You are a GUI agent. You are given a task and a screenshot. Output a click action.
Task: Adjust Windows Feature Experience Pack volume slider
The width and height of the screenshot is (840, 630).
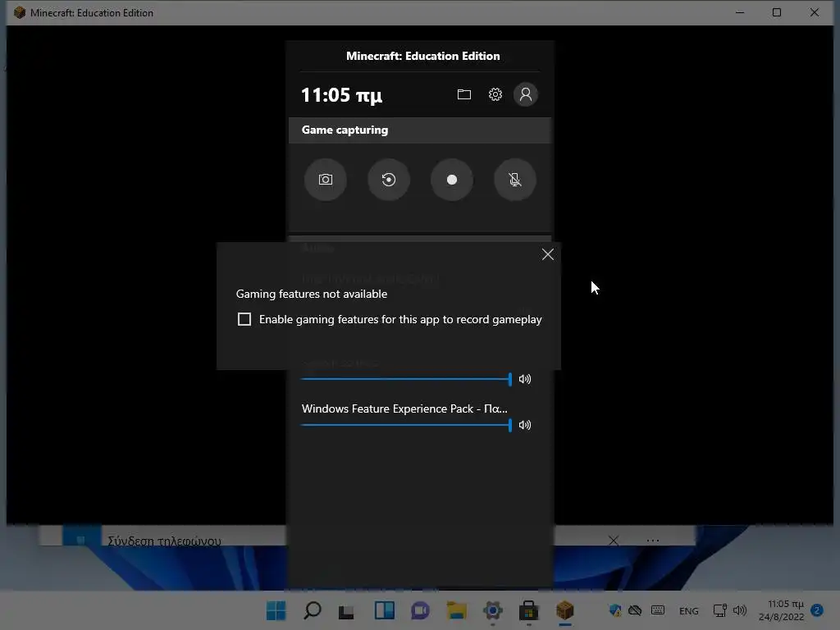(x=406, y=425)
